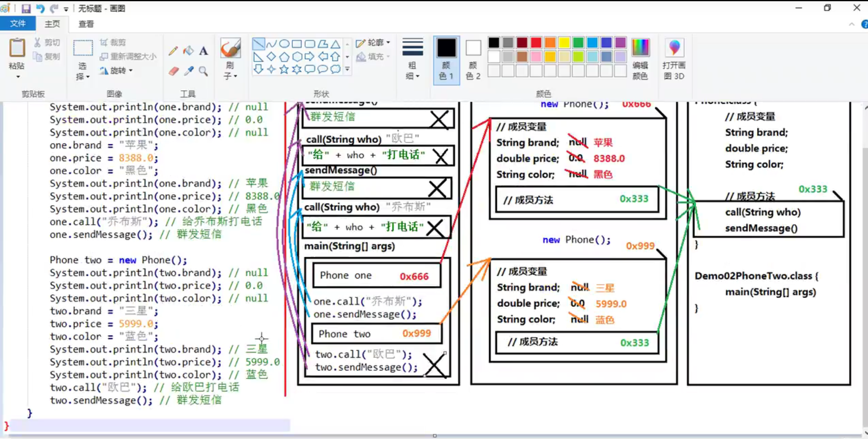The height and width of the screenshot is (439, 868).
Task: Click the Brushes tool icon
Action: [x=230, y=48]
